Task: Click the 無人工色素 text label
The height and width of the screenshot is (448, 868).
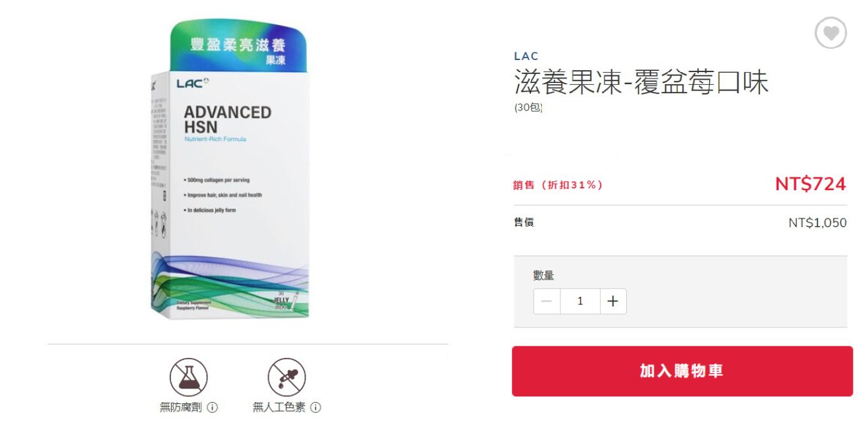Action: (x=279, y=407)
